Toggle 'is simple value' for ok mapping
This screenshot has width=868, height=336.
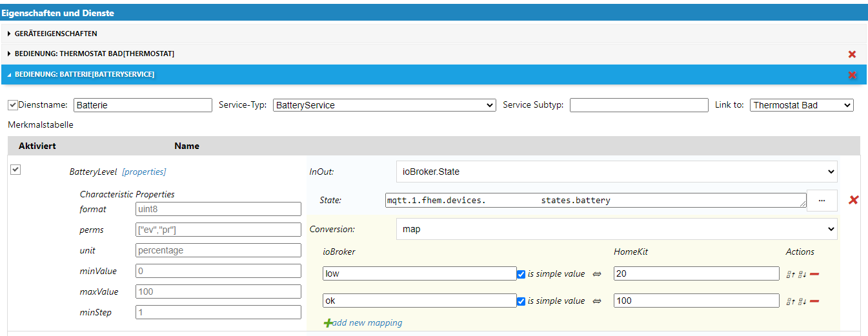[x=521, y=301]
